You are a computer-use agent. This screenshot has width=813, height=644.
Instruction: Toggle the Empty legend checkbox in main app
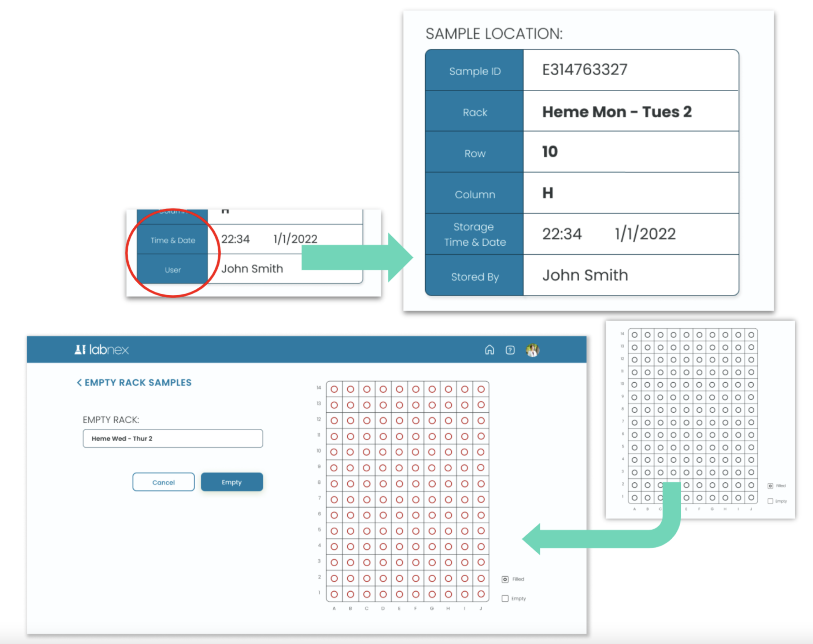(505, 599)
